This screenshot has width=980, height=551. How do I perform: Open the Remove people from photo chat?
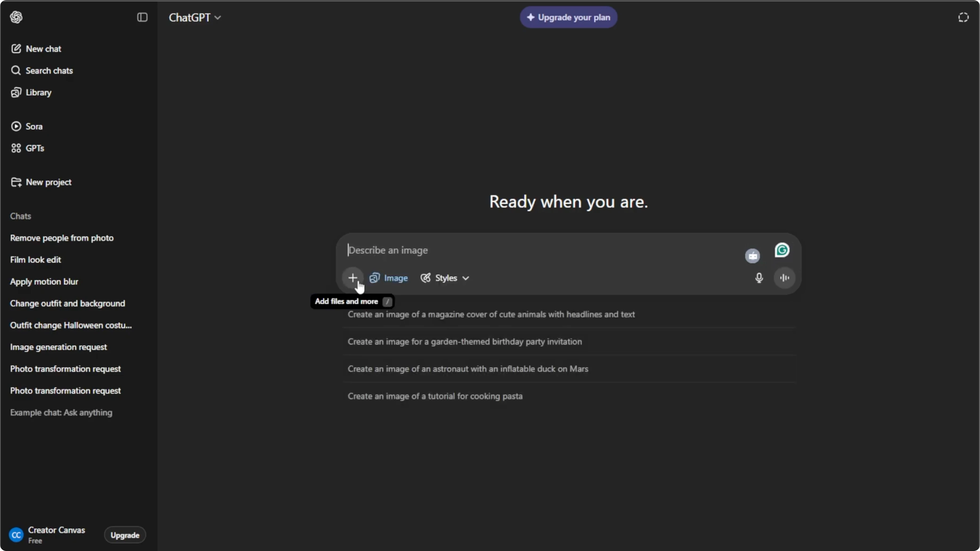click(62, 238)
